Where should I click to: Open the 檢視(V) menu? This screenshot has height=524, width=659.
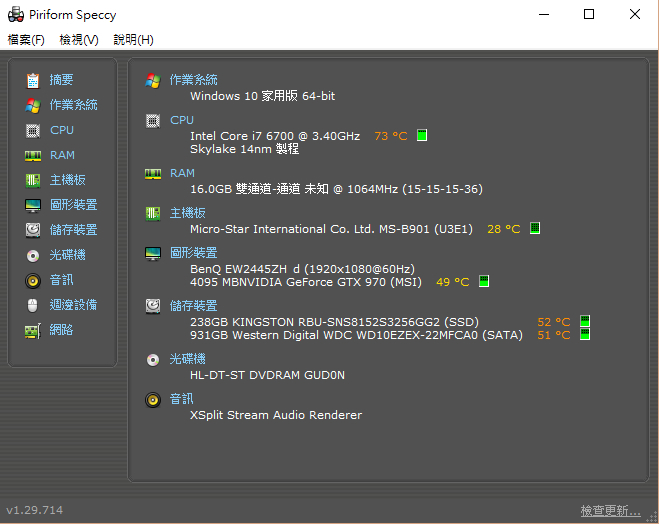coord(79,40)
